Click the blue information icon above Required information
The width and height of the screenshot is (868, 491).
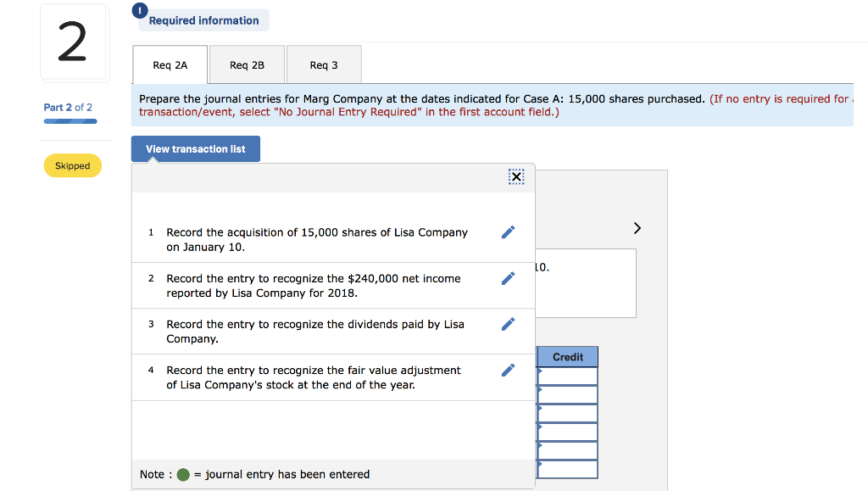point(139,10)
